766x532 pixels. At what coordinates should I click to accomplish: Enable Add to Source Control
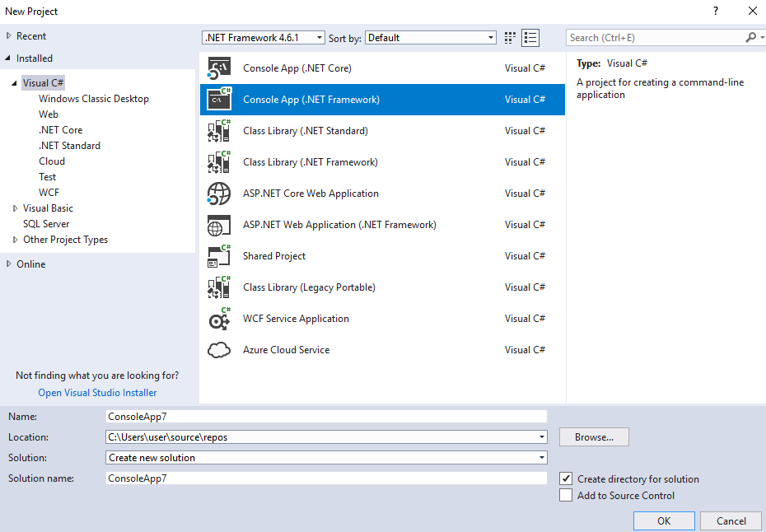click(x=566, y=496)
